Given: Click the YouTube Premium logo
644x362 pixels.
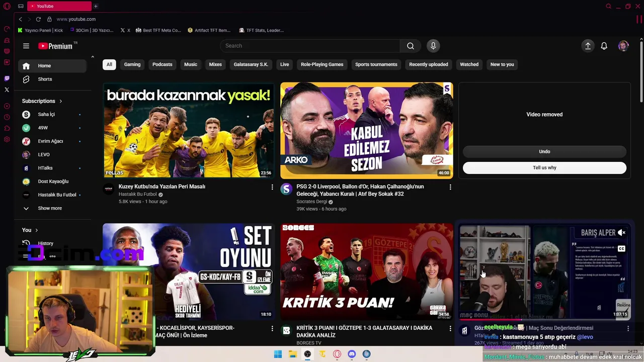Looking at the screenshot, I should point(56,46).
